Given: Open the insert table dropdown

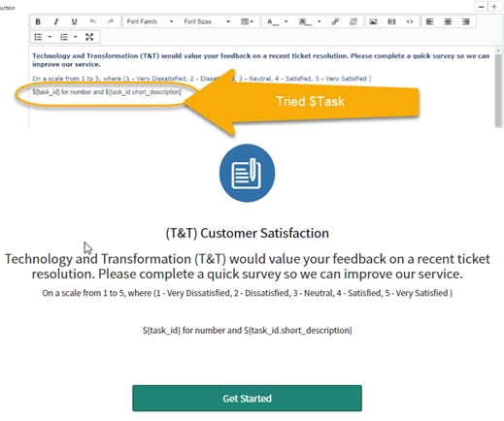Looking at the screenshot, I should point(247,21).
